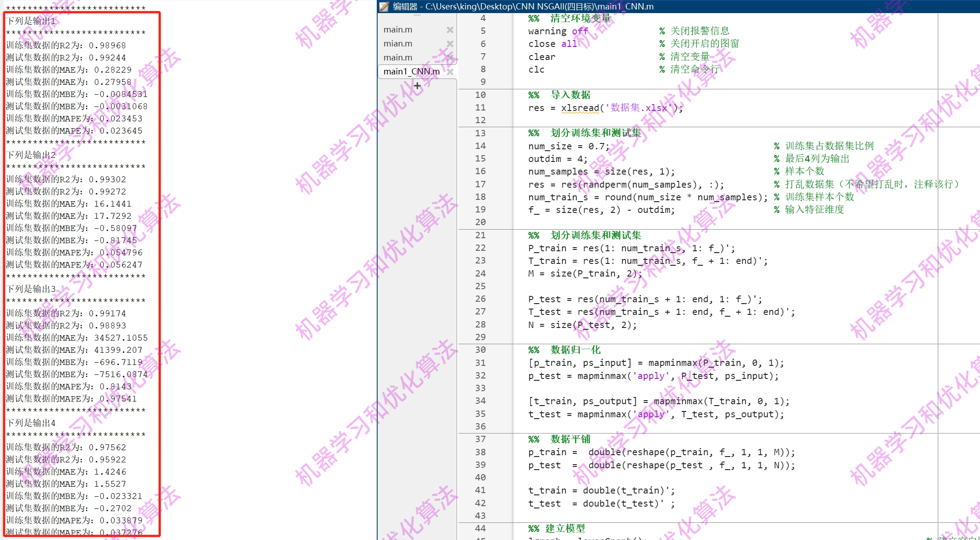
Task: Click the xlsread('数据集.xlsx') code line
Action: click(606, 108)
